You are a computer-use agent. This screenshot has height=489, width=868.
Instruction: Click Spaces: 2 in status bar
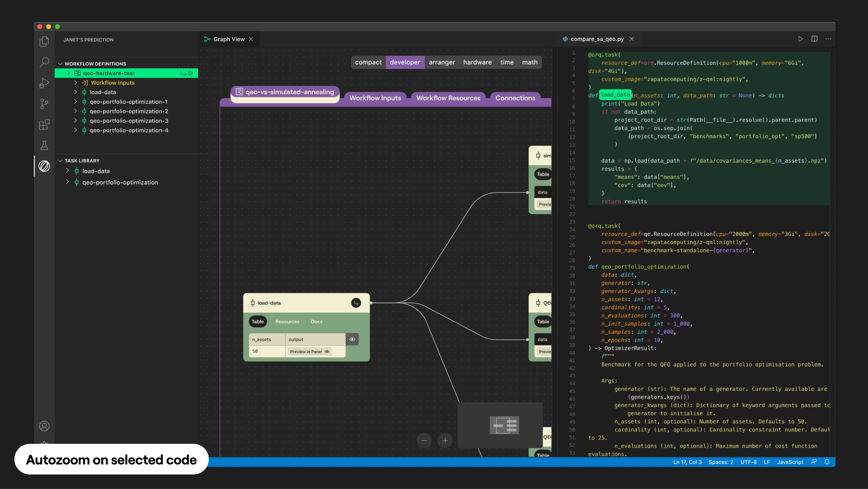click(x=721, y=462)
